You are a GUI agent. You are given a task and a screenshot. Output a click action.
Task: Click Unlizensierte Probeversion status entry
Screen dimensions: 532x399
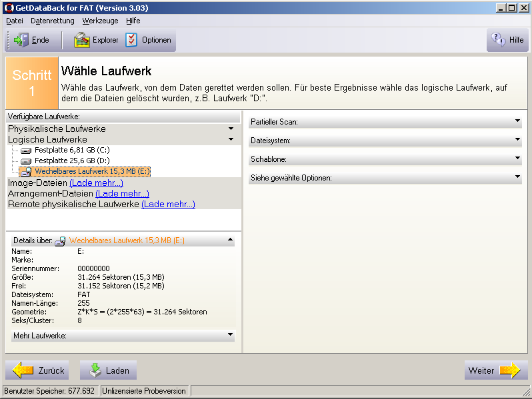[x=145, y=391]
